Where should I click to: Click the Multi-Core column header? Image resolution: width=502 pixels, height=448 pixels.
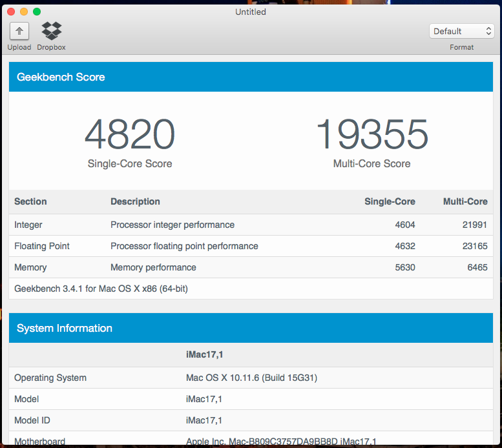pos(465,201)
